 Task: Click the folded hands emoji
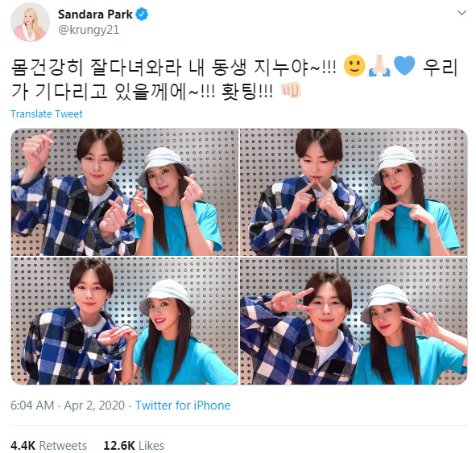point(379,66)
